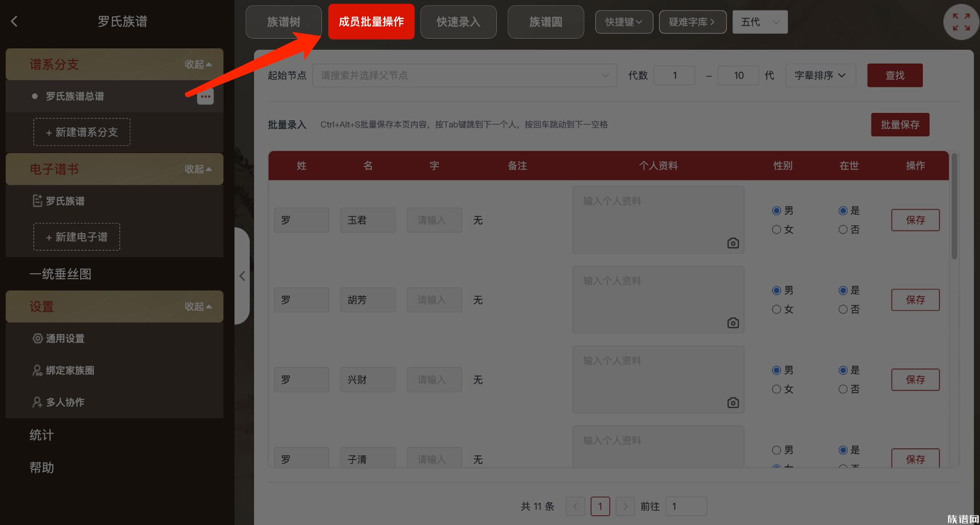This screenshot has height=525, width=980.
Task: Click the 前往 page number input field
Action: 686,506
